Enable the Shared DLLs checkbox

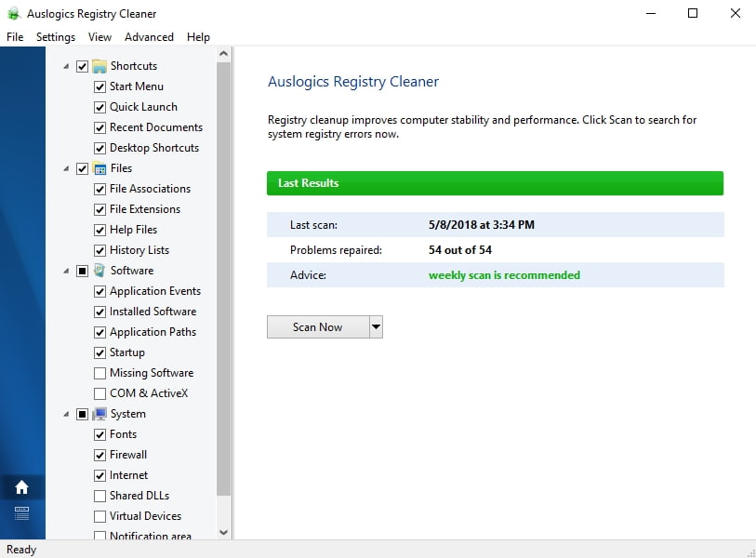(100, 496)
